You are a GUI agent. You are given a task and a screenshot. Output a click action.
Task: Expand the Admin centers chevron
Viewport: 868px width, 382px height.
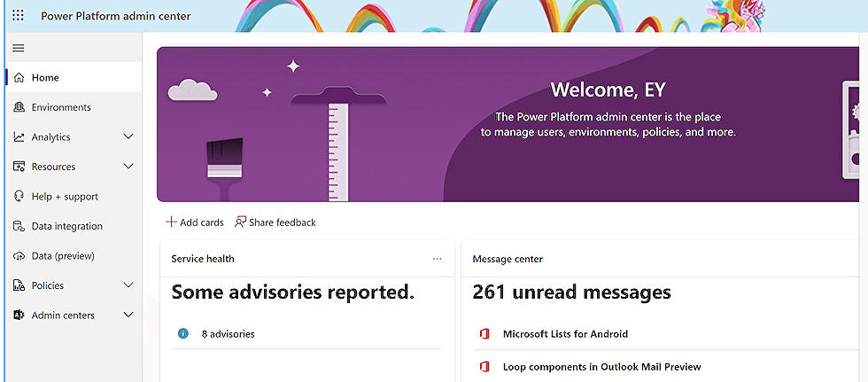(x=128, y=315)
